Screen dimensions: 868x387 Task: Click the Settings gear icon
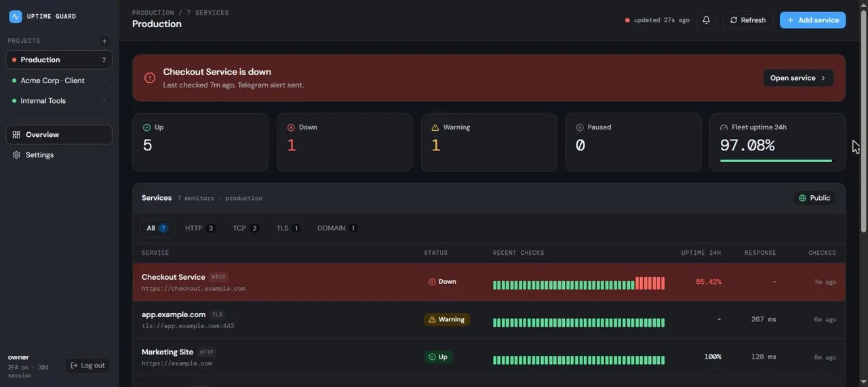coord(16,155)
